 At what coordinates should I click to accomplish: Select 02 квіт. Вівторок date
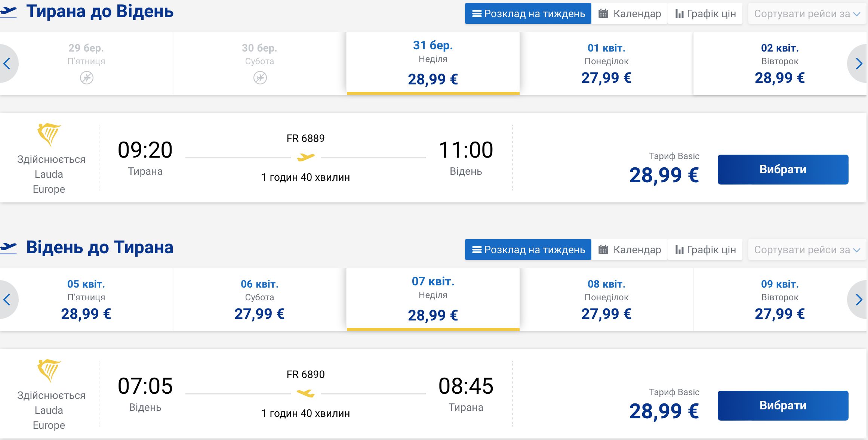[x=780, y=63]
